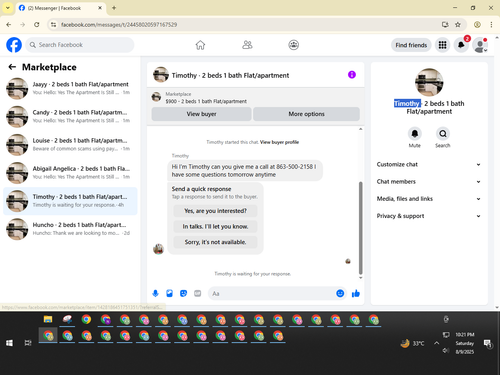
Task: Expand Media, files and links section
Action: 429,199
